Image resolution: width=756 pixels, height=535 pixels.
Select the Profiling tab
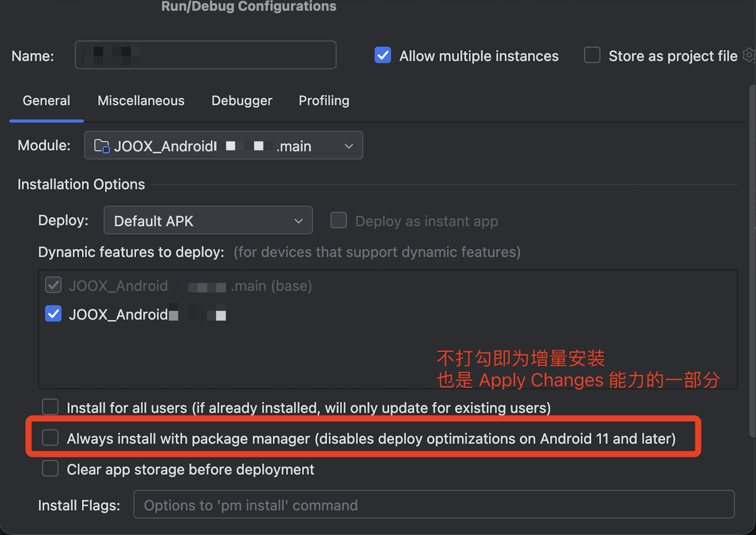(323, 101)
